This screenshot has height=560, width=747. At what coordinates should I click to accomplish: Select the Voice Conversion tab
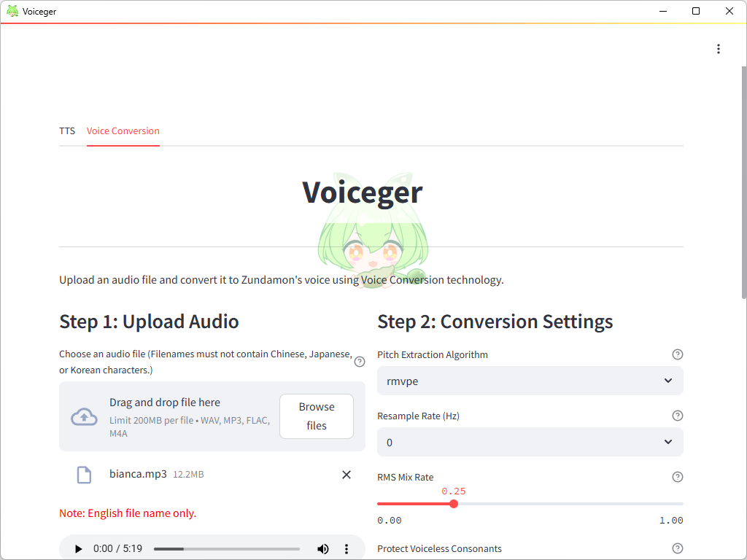click(123, 131)
